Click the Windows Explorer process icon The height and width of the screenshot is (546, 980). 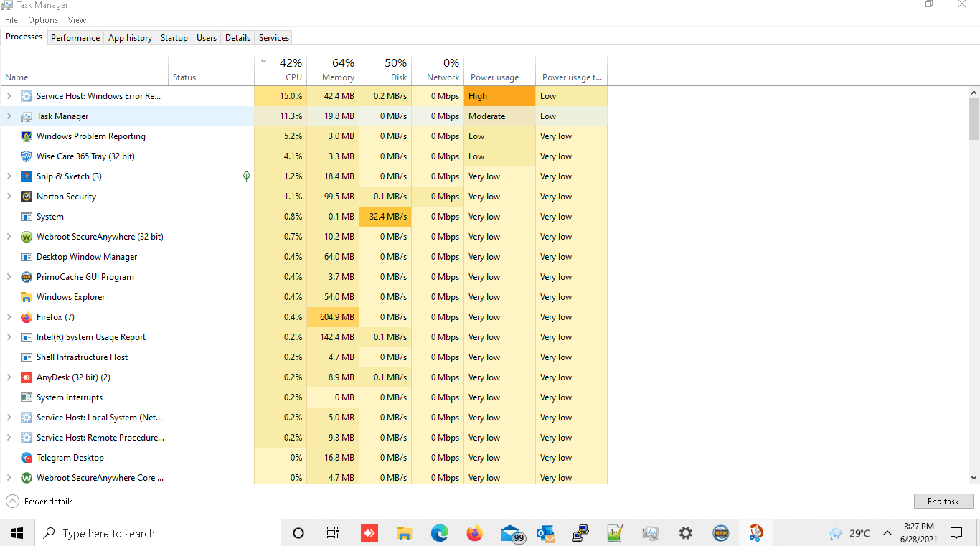pos(27,297)
